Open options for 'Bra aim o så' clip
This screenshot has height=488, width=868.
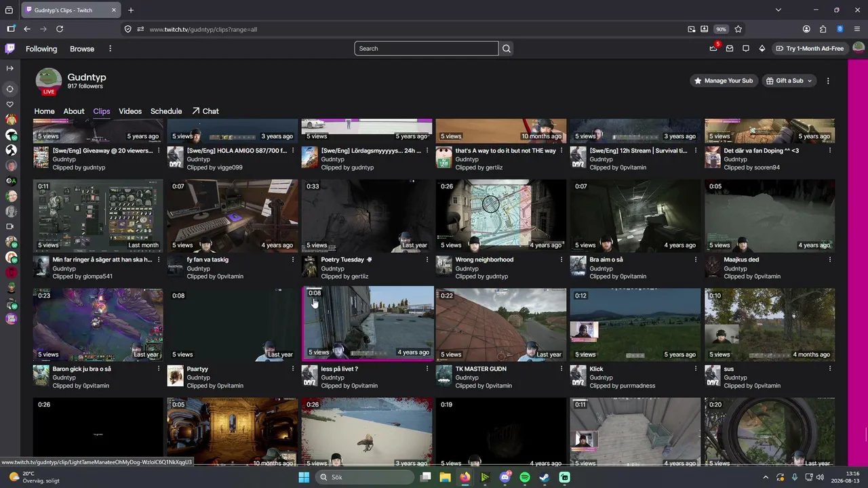point(696,260)
